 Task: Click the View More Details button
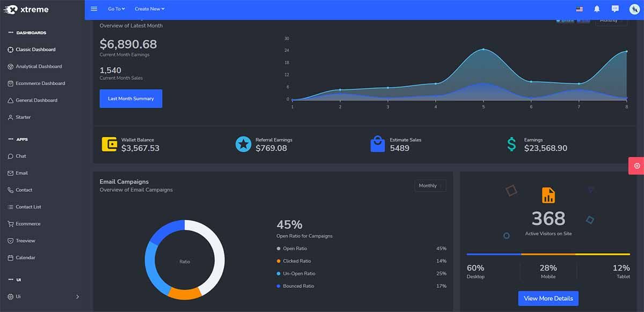(548, 299)
